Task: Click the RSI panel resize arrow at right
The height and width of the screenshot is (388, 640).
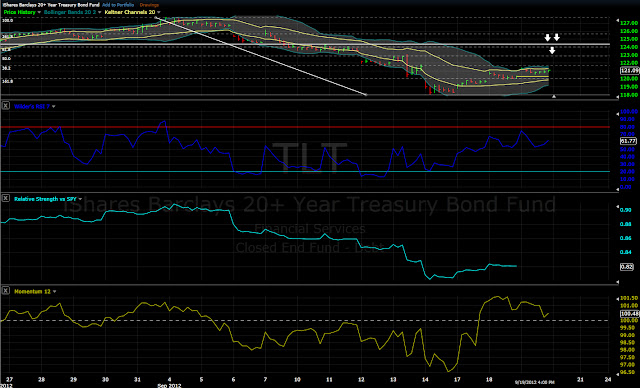Action: click(617, 189)
